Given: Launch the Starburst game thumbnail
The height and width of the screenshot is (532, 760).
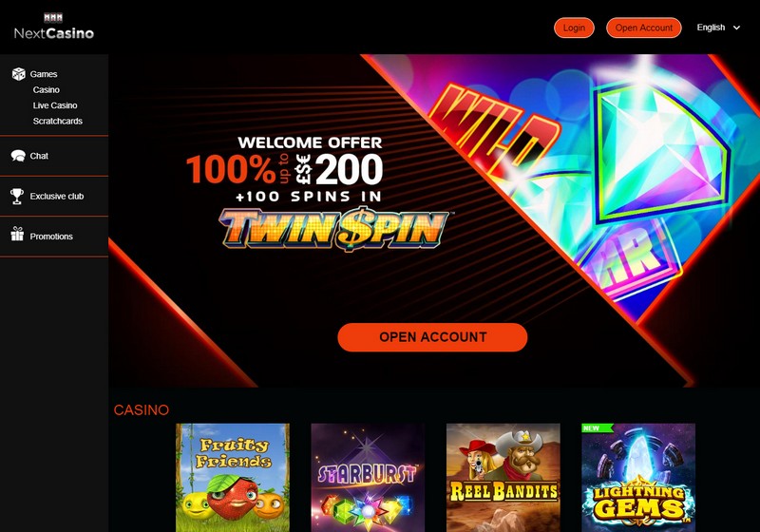Looking at the screenshot, I should click(x=368, y=478).
